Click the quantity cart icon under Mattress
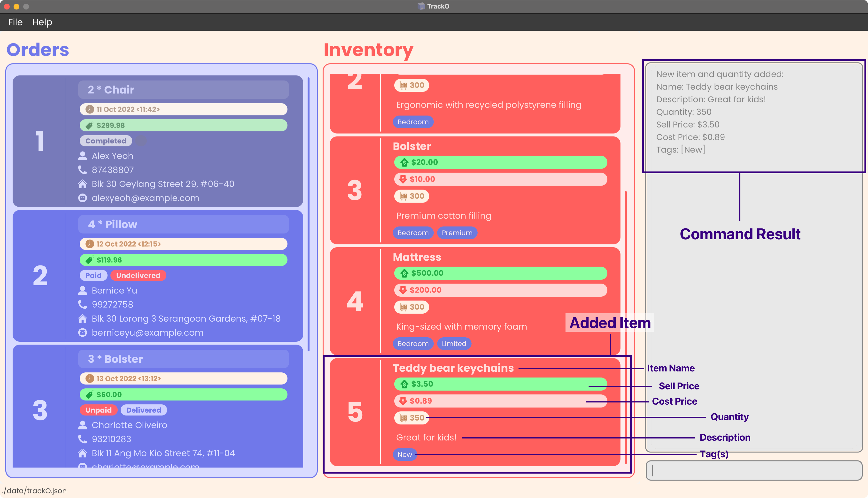 coord(403,307)
